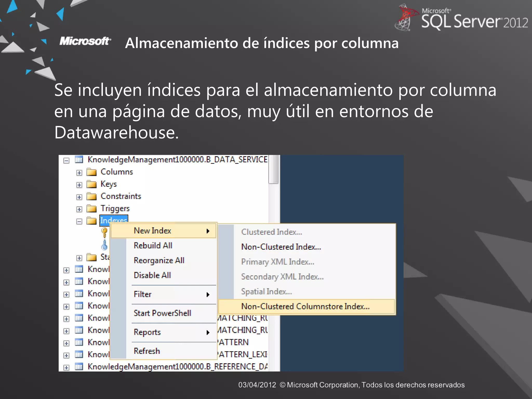Click the arrow beside Filter
Image resolution: width=532 pixels, height=399 pixels.
coord(208,295)
